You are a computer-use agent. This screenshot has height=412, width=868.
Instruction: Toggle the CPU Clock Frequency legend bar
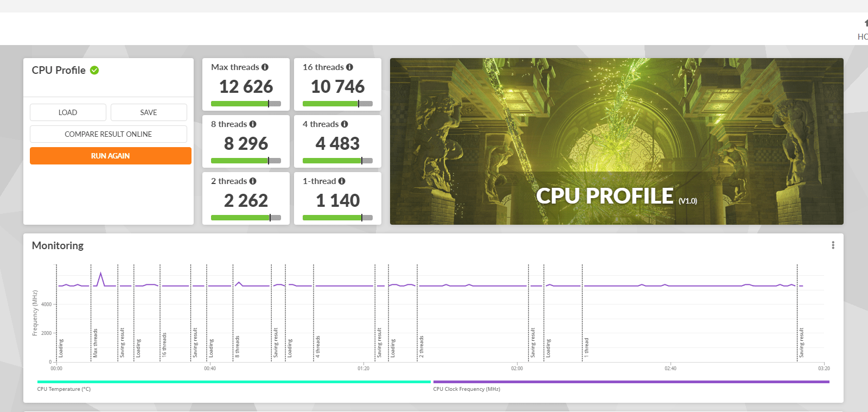631,382
